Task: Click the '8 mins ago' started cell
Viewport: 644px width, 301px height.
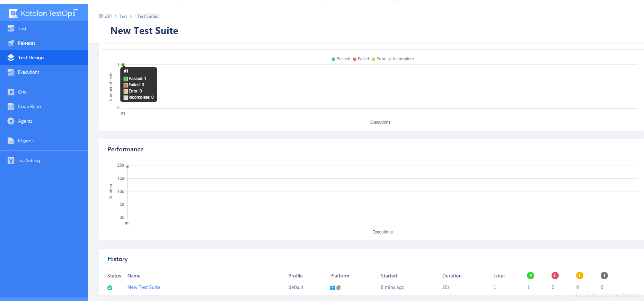Action: pos(393,287)
